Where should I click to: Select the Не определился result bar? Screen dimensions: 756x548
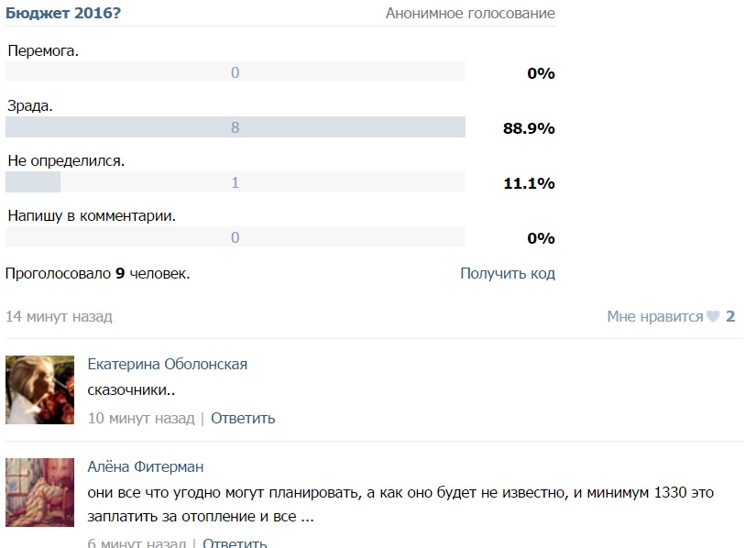tap(236, 182)
